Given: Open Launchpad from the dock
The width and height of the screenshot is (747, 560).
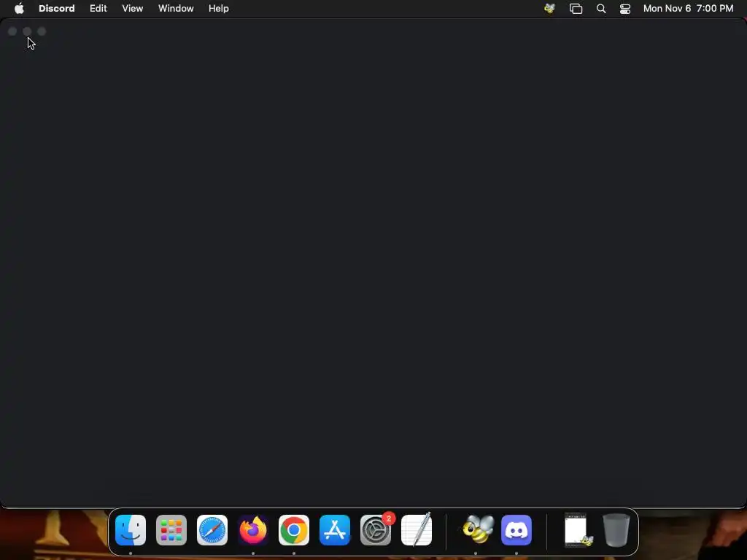Looking at the screenshot, I should (171, 530).
